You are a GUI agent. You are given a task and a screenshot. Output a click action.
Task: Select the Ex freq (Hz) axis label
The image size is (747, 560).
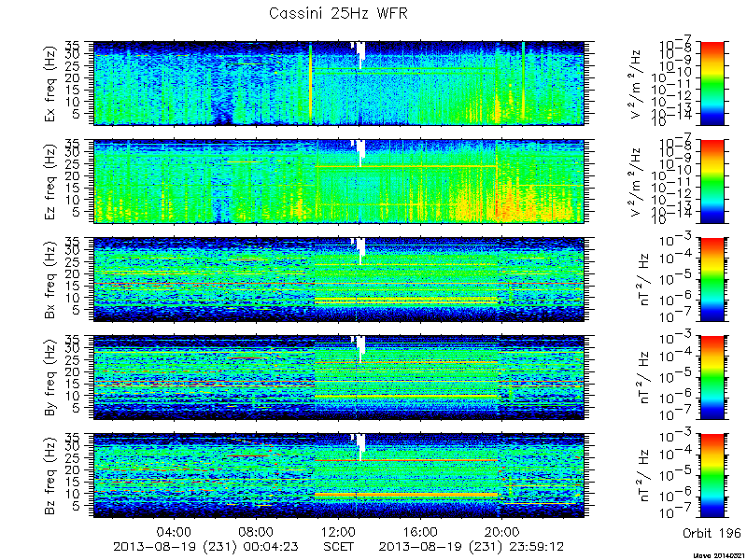(51, 83)
